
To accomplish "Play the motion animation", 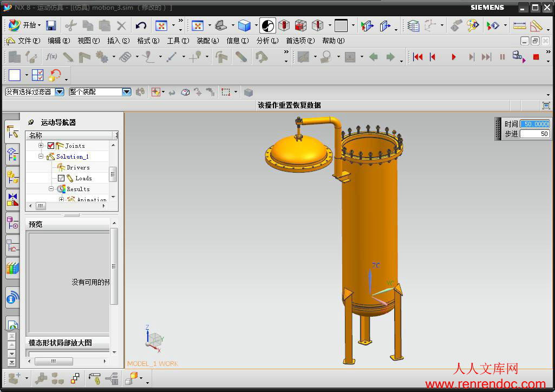I will click(454, 57).
